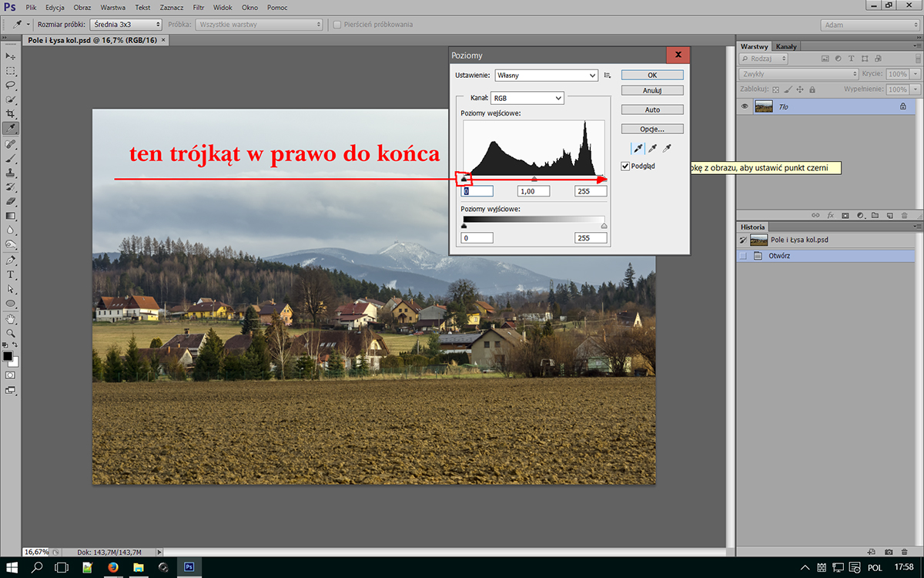This screenshot has height=578, width=924.
Task: Activate the Hand tool
Action: coord(11,318)
